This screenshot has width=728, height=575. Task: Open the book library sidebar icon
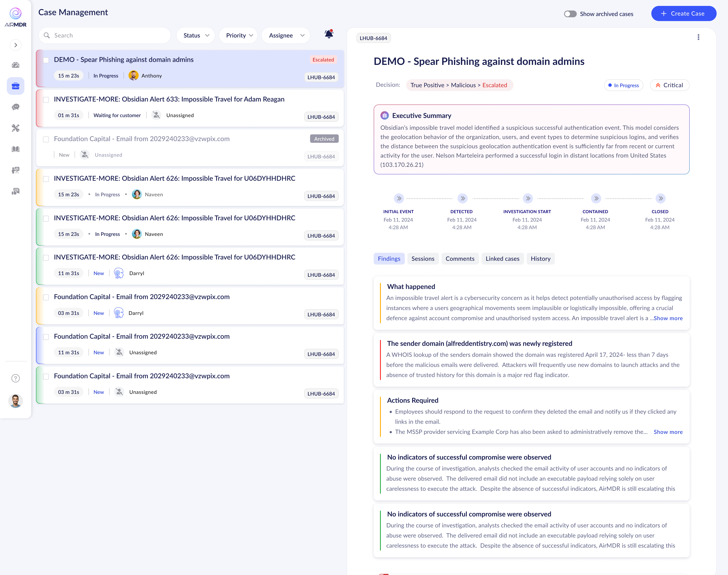tap(16, 149)
